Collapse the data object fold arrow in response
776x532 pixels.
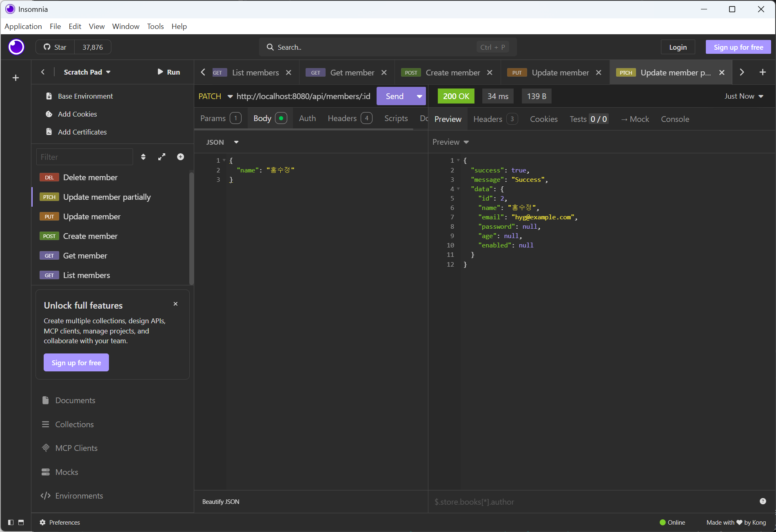pos(458,189)
